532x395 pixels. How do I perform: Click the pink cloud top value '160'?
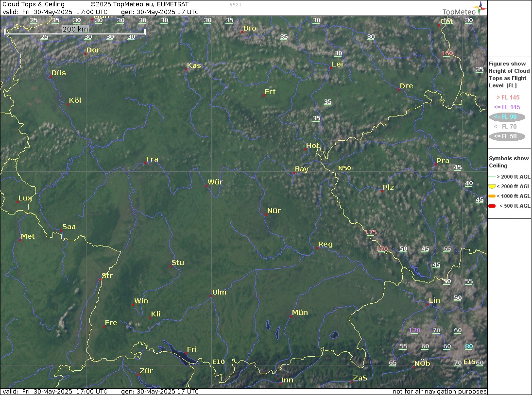click(x=447, y=53)
